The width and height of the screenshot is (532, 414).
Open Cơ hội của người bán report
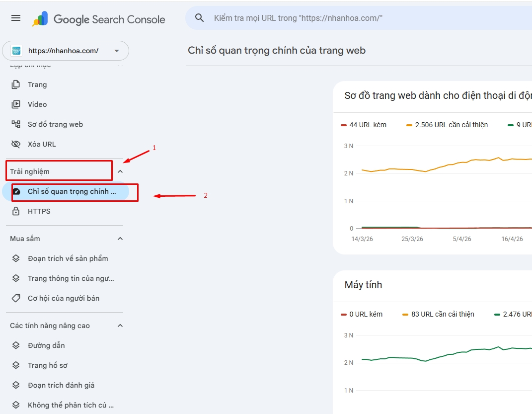coord(66,298)
